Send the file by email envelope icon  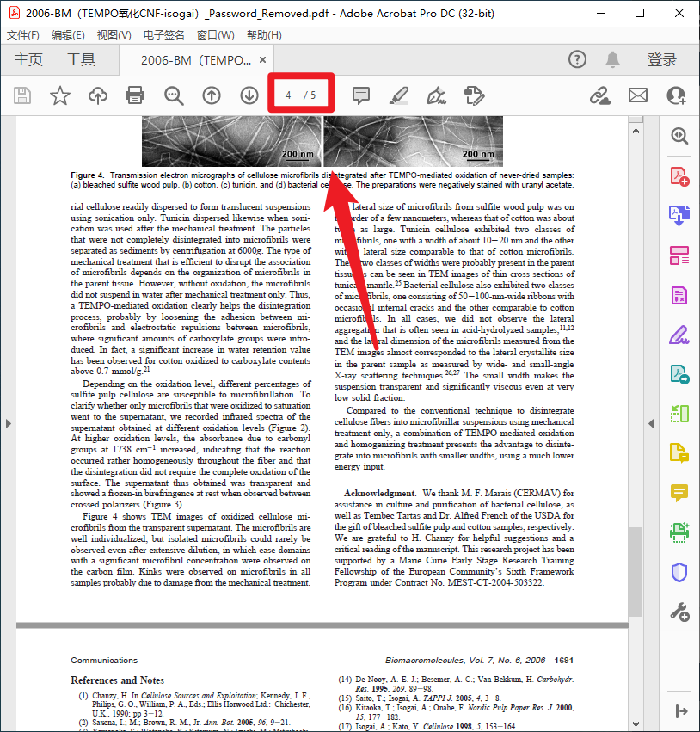tap(638, 95)
